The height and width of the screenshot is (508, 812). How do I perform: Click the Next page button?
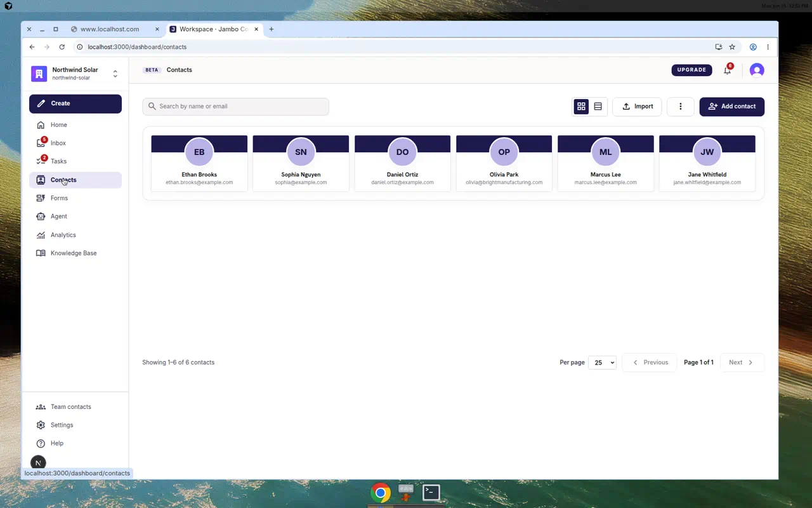click(x=742, y=363)
